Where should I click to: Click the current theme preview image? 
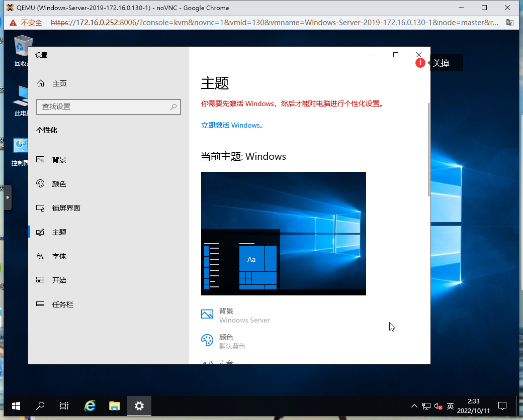coord(284,233)
